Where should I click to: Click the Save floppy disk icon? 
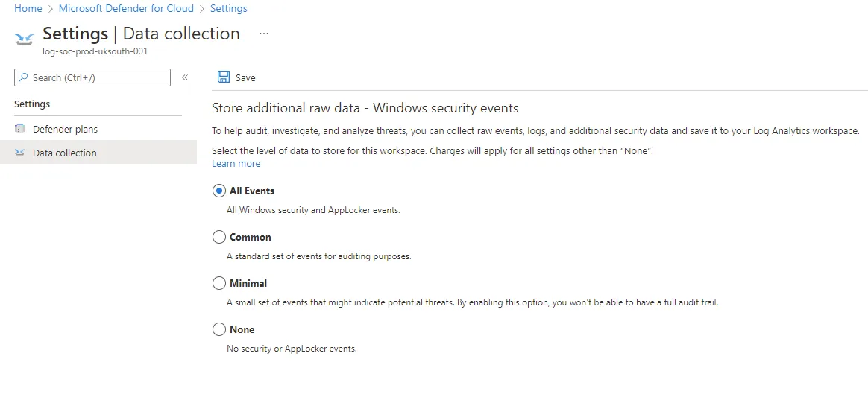tap(224, 77)
